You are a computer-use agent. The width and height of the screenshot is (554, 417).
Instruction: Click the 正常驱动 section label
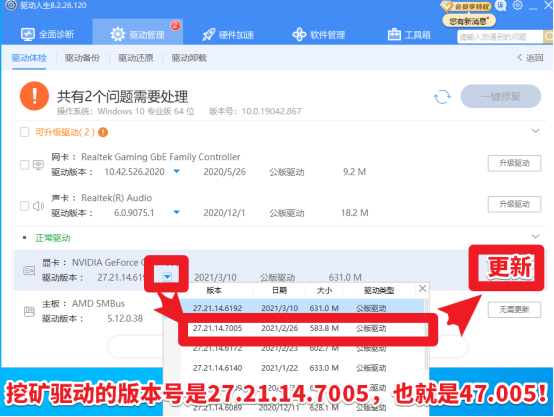click(x=53, y=238)
